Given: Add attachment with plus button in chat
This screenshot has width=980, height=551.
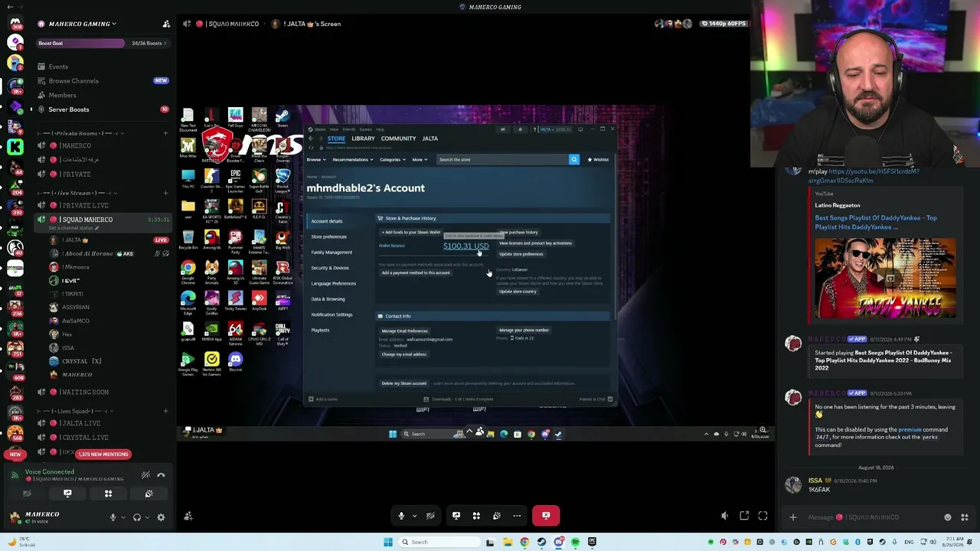Looking at the screenshot, I should 793,517.
